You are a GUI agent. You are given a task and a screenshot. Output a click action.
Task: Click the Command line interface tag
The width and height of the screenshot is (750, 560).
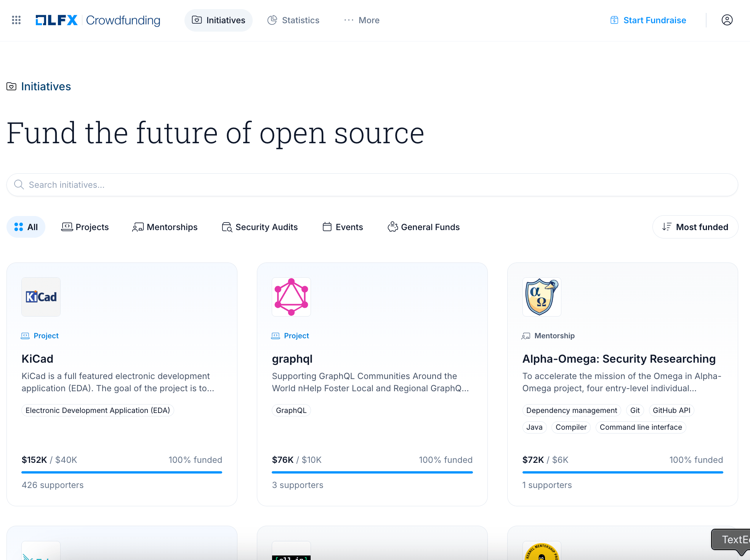tap(641, 427)
